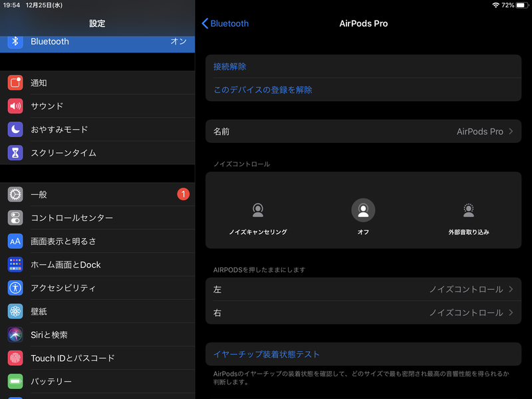
Task: Tap the スクリーンタイム hourglass icon
Action: (15, 153)
